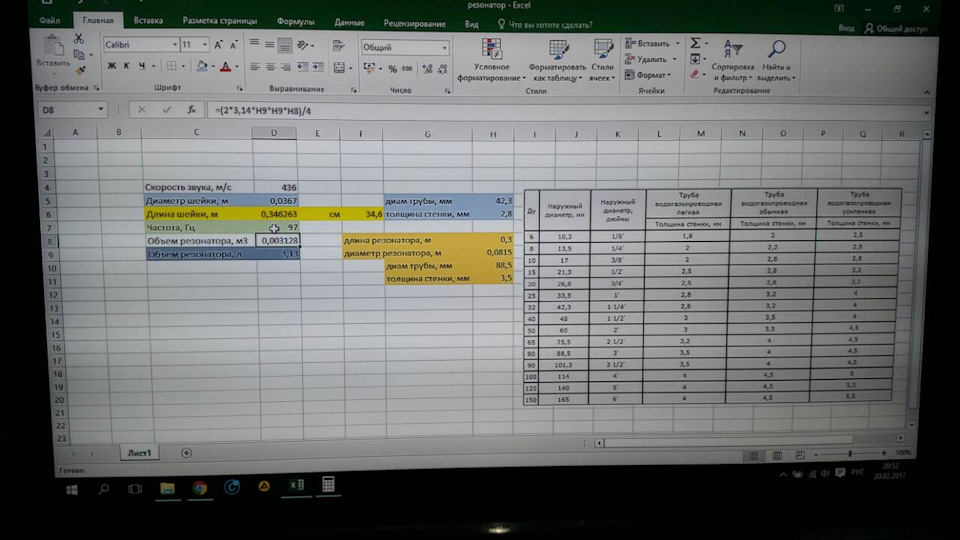The width and height of the screenshot is (960, 540).
Task: Select the Format Painter brush icon
Action: (80, 71)
